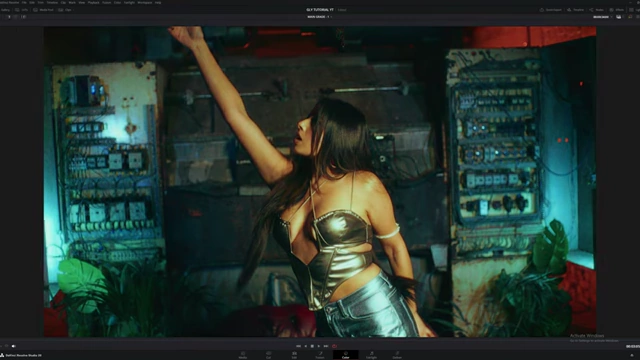Switch to the Fusion page icon
640x360 pixels.
coord(320,355)
